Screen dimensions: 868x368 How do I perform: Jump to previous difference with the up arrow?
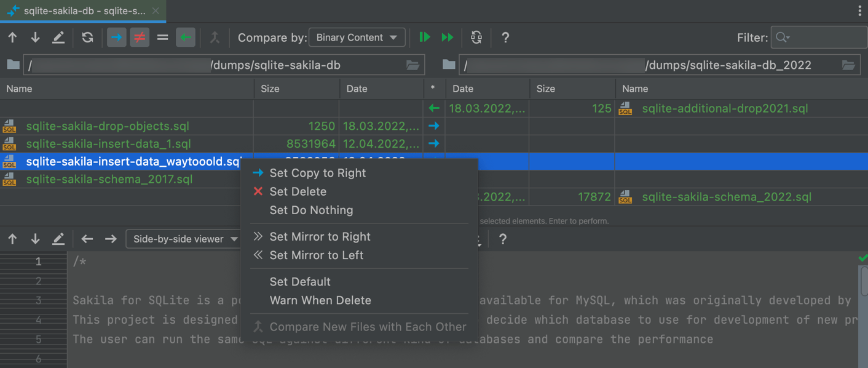point(12,37)
